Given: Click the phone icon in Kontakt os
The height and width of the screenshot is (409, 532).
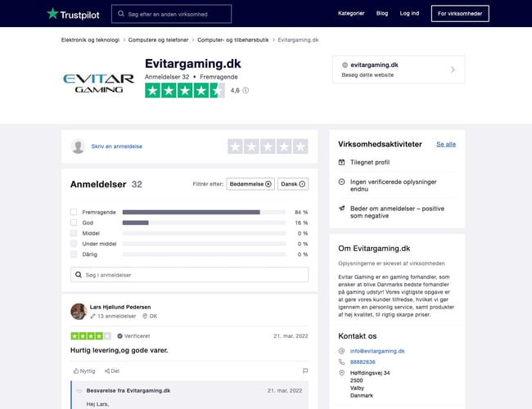Looking at the screenshot, I should click(341, 362).
